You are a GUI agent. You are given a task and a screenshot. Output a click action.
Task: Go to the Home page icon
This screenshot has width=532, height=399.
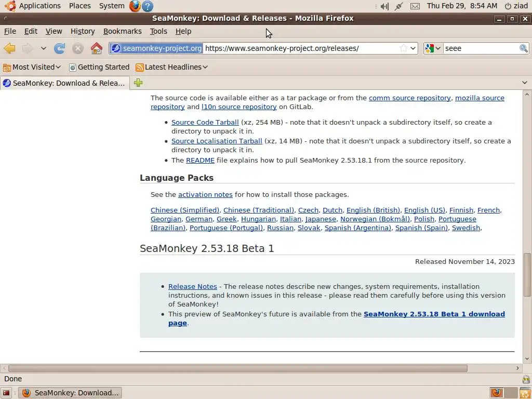click(96, 48)
